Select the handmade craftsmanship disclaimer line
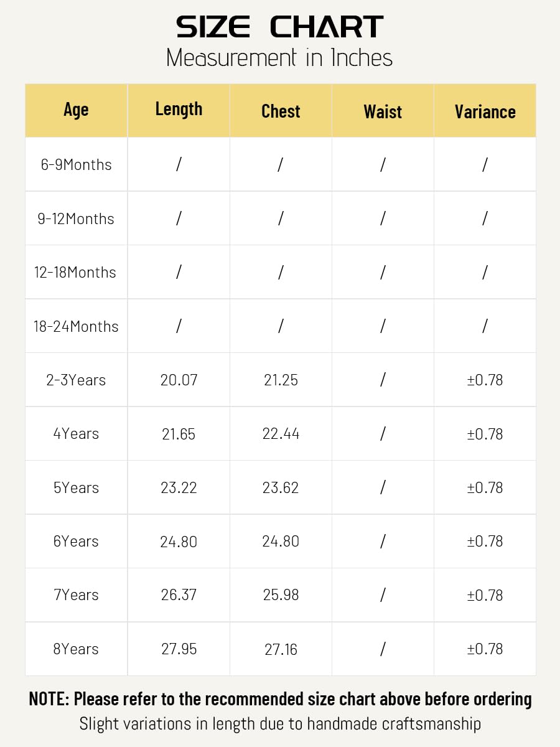The image size is (560, 747). (x=280, y=724)
